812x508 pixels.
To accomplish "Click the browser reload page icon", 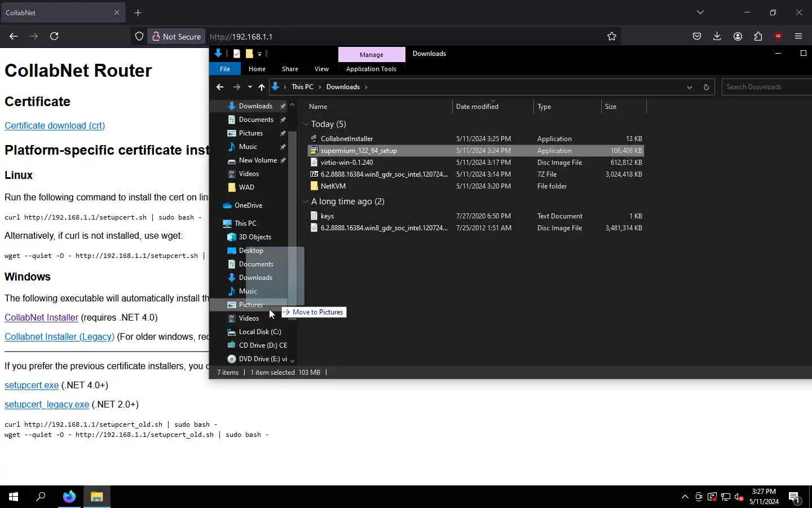I will pos(54,36).
